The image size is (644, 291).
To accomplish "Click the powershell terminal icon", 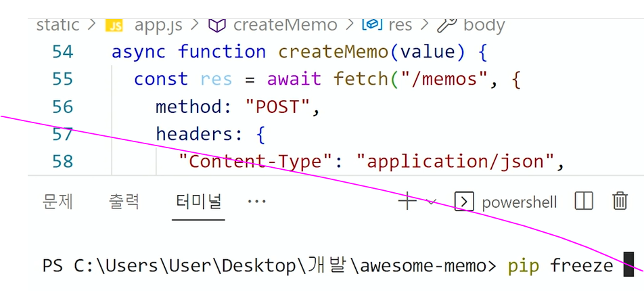I will pyautogui.click(x=465, y=202).
